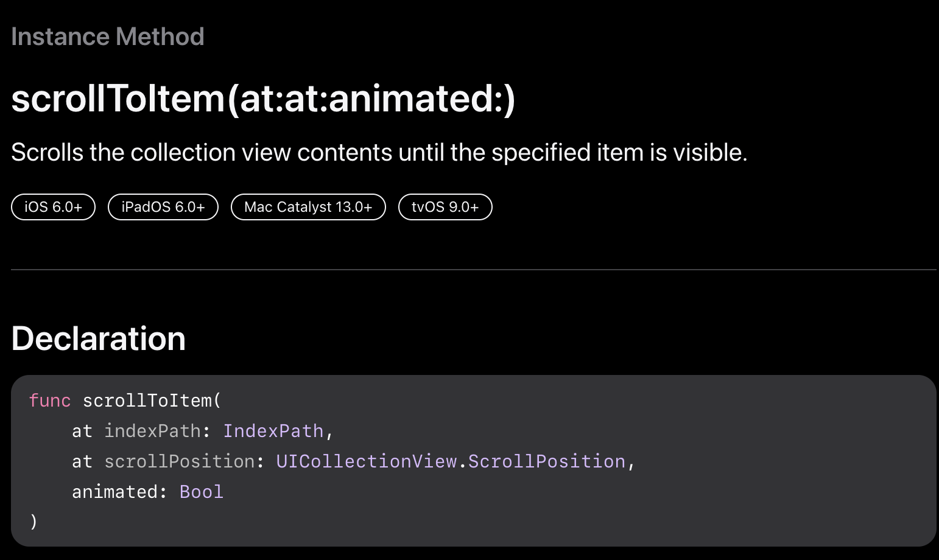
Task: Click the animated parameter label
Action: (114, 492)
